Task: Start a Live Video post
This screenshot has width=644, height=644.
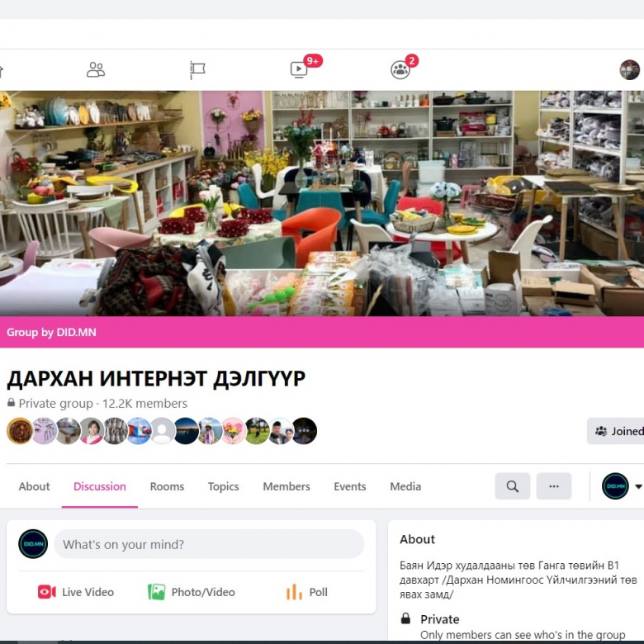Action: pyautogui.click(x=76, y=592)
